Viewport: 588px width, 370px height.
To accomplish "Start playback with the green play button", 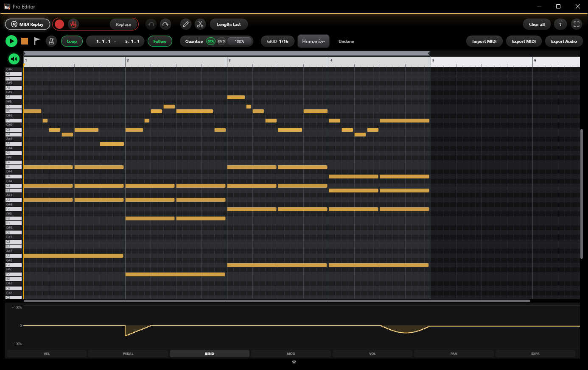I will coord(11,41).
